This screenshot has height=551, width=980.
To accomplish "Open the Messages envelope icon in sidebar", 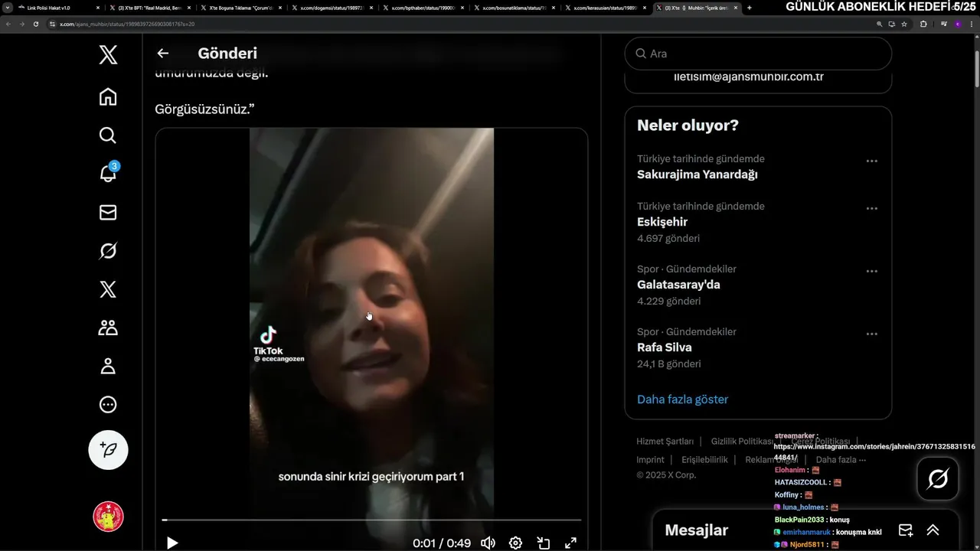I will coord(108,212).
